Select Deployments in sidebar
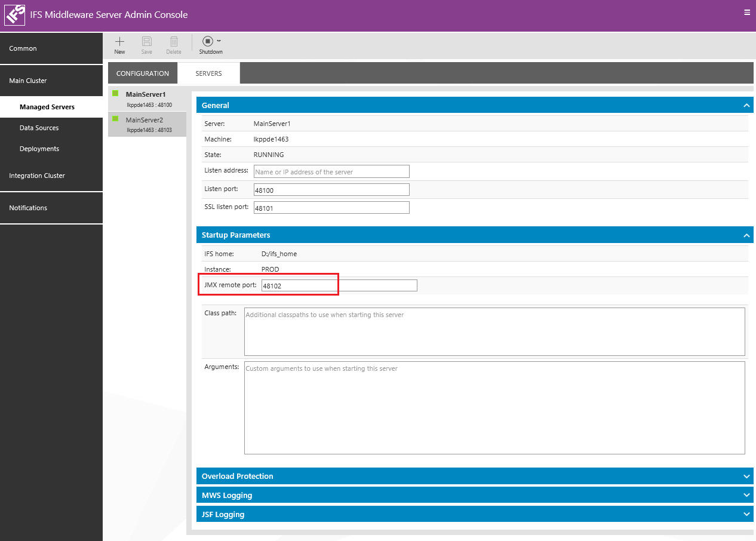 point(51,149)
